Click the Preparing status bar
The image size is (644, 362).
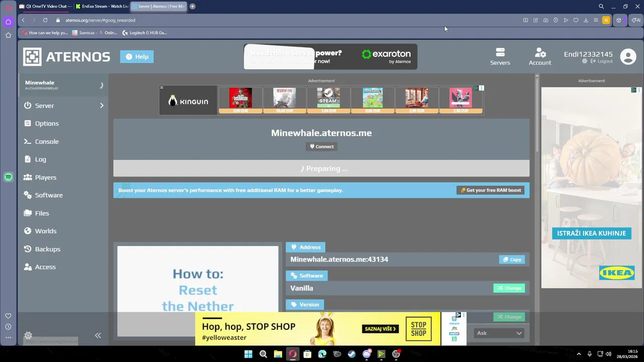321,168
